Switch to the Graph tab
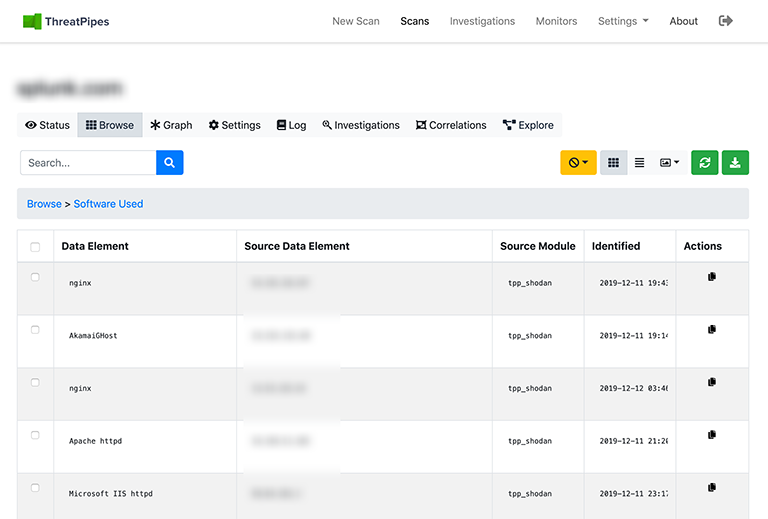The image size is (768, 519). [171, 125]
